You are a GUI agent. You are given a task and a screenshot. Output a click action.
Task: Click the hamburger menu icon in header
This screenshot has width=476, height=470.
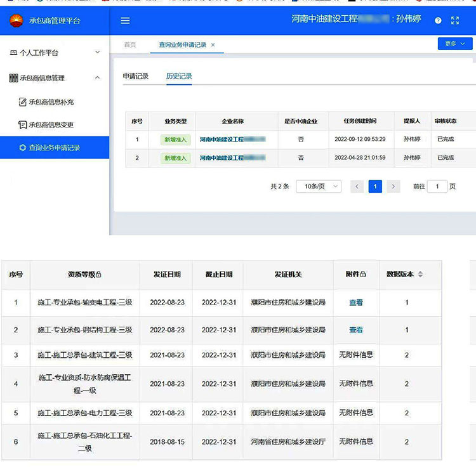click(125, 20)
